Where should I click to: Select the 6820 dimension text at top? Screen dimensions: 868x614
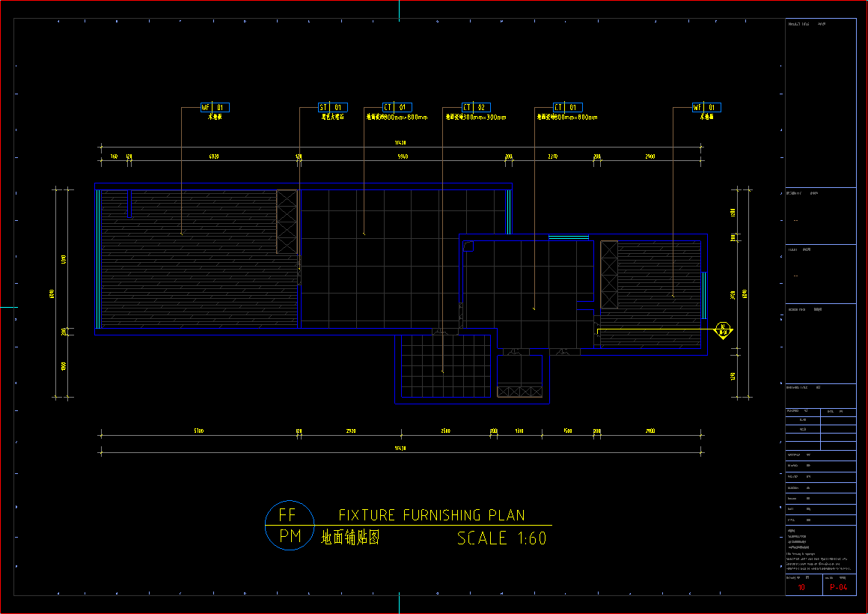tap(213, 156)
